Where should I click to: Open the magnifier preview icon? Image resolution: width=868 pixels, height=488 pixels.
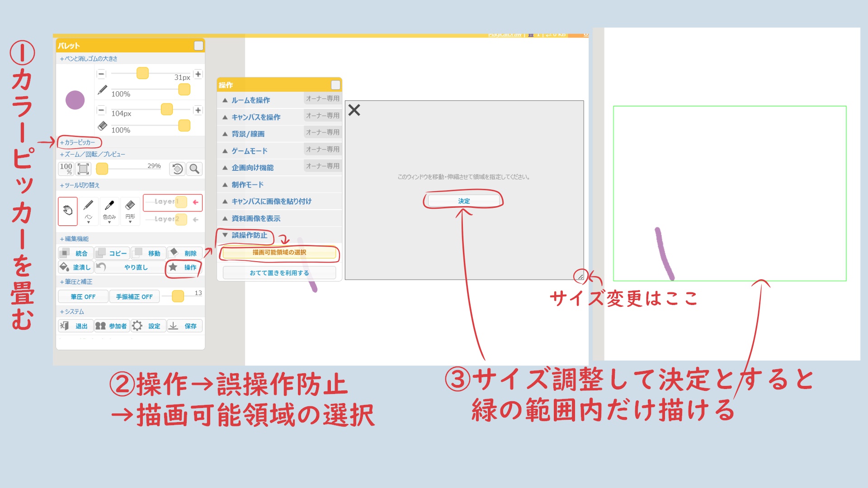pos(194,169)
